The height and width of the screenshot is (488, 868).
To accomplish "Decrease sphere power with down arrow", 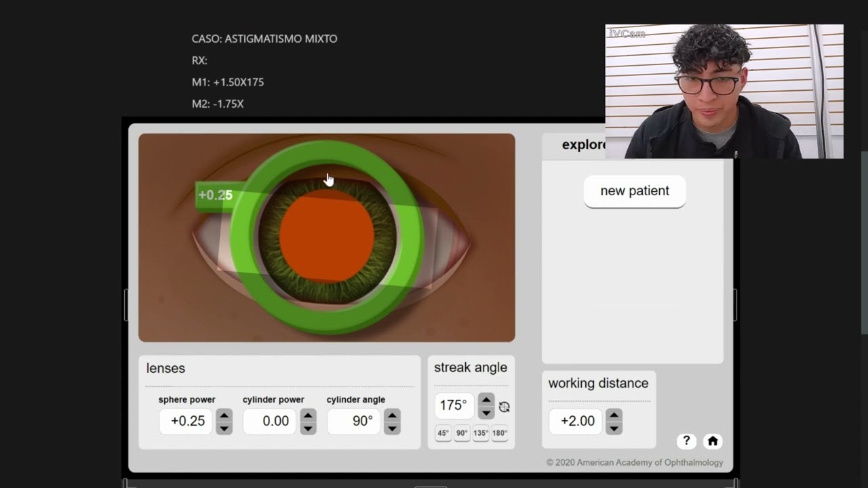I will coord(224,428).
